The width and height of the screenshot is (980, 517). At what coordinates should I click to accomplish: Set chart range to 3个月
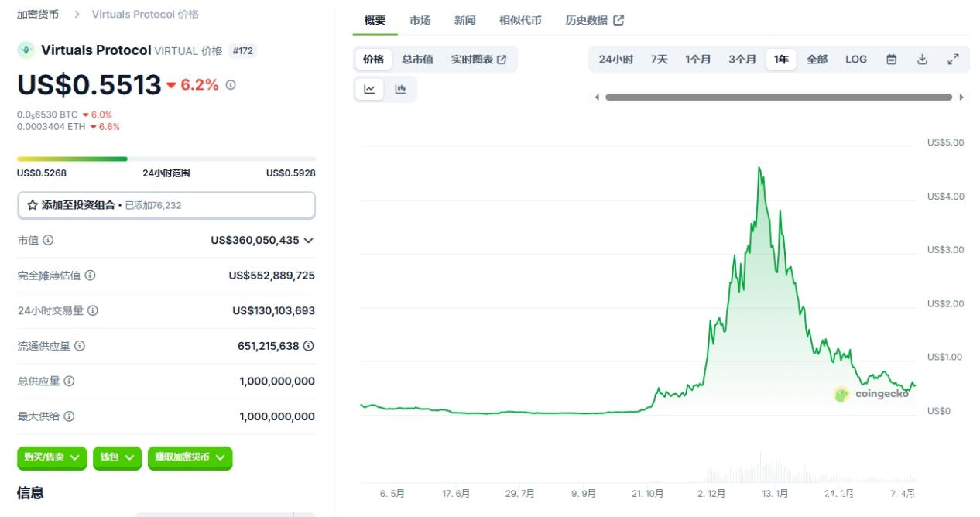(742, 59)
